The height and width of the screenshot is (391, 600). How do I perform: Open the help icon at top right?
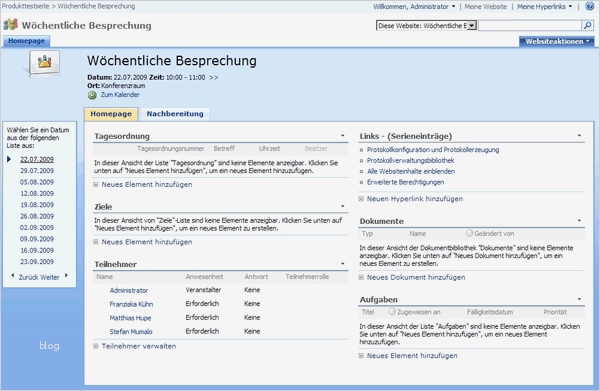click(590, 6)
